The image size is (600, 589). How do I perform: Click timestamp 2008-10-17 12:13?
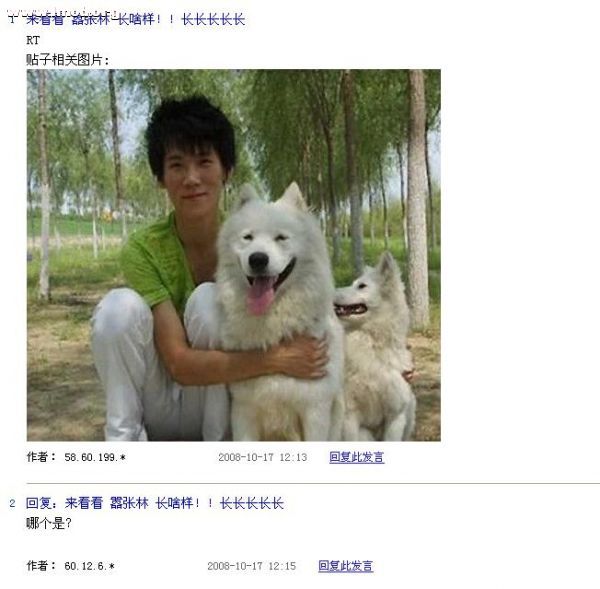point(262,457)
